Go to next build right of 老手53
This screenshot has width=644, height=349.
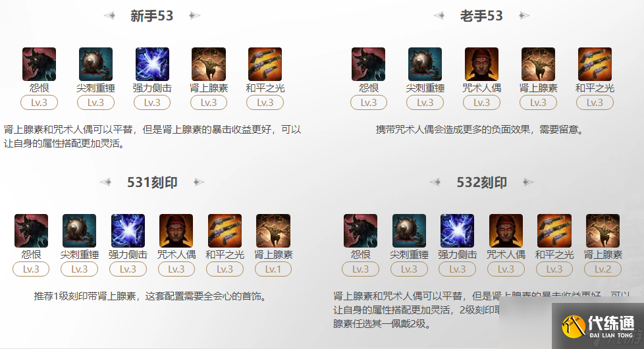pyautogui.click(x=523, y=16)
